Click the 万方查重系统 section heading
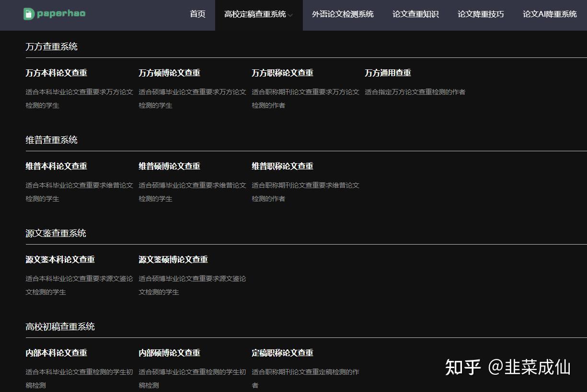 [x=52, y=46]
